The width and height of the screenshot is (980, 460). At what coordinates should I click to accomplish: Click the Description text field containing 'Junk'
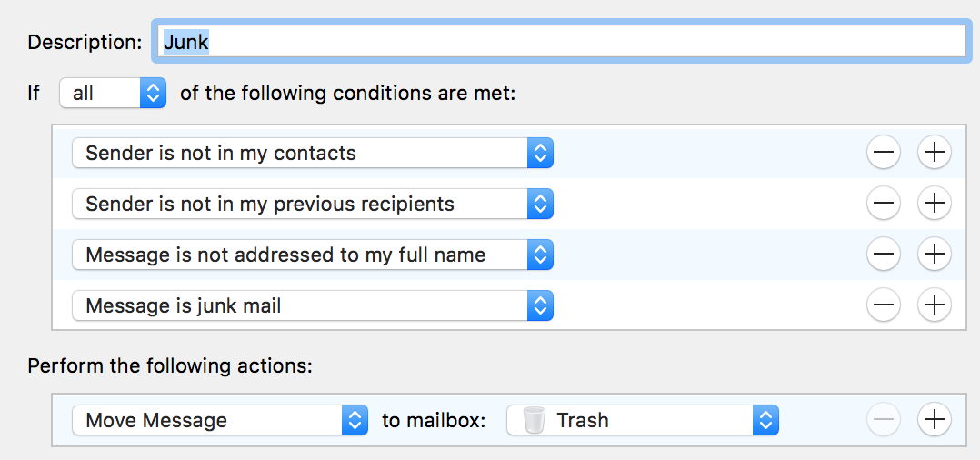559,42
